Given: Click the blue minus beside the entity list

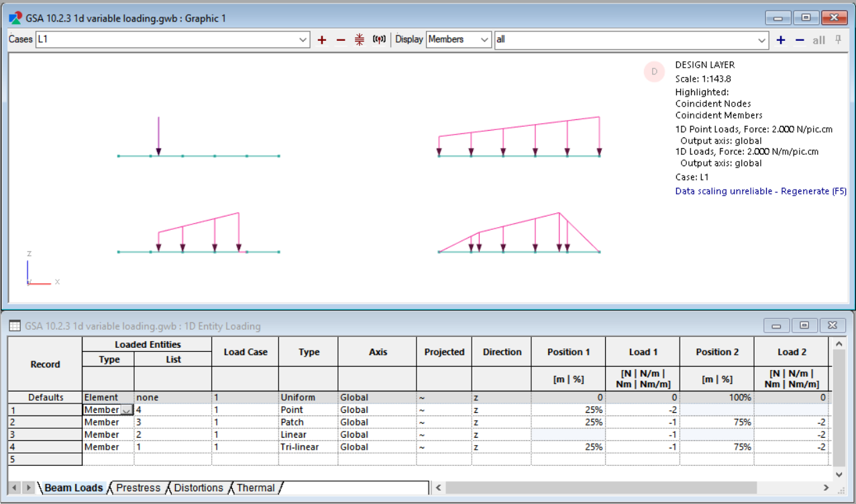Looking at the screenshot, I should tap(799, 40).
